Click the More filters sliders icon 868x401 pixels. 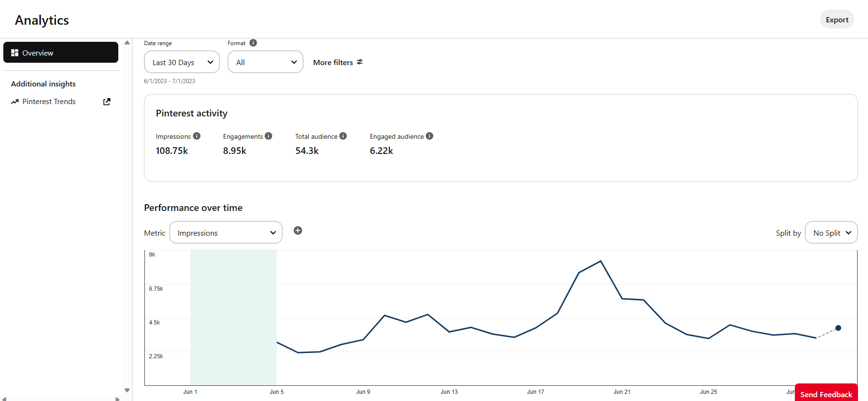[360, 62]
